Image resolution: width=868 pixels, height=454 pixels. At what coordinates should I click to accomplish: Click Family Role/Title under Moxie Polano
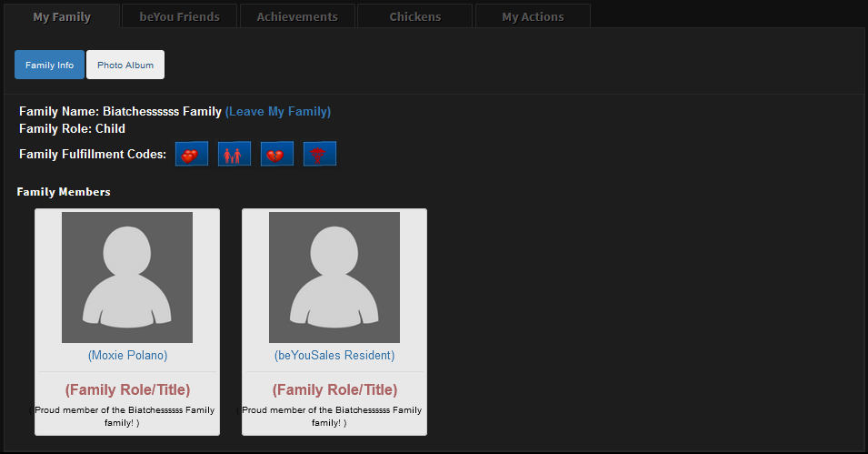pyautogui.click(x=127, y=389)
